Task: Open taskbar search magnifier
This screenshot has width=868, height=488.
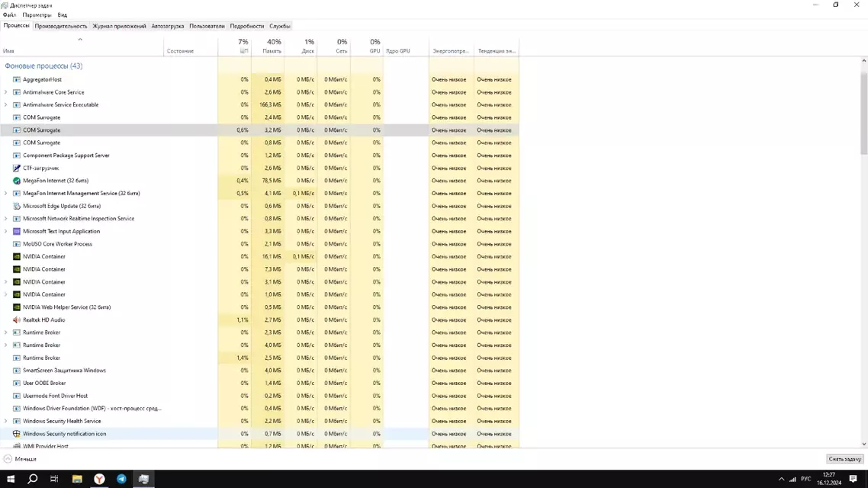Action: (33, 479)
